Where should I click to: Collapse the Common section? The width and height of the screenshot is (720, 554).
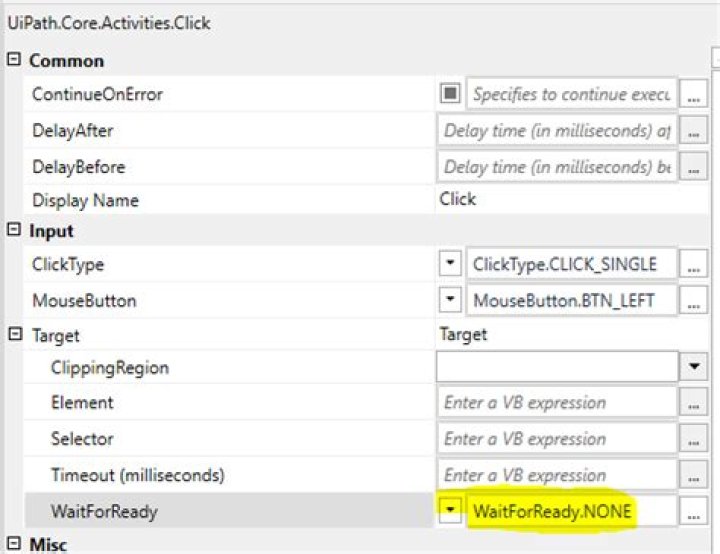click(x=14, y=59)
